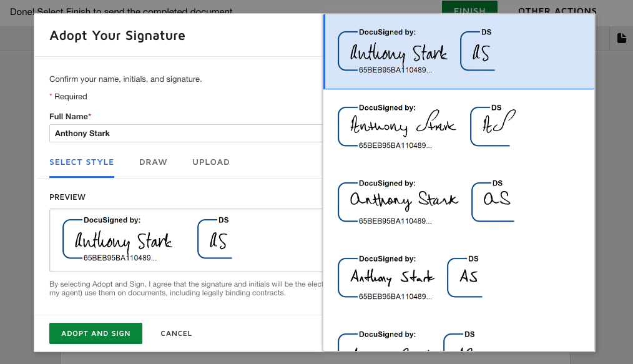Click the third style's DS initials
633x364 pixels.
click(x=496, y=200)
